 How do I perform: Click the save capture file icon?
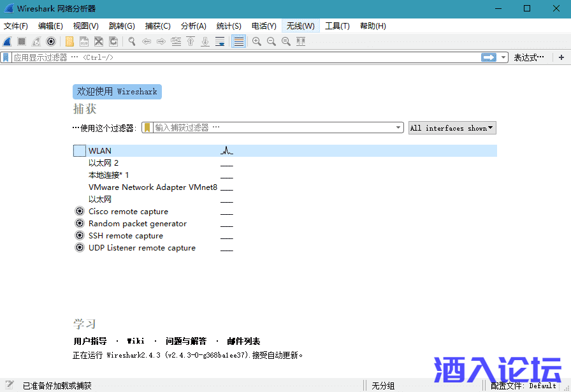pos(84,41)
